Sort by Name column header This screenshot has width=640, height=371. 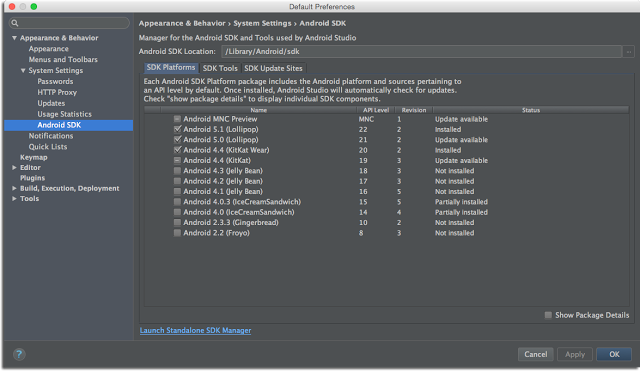tap(258, 110)
